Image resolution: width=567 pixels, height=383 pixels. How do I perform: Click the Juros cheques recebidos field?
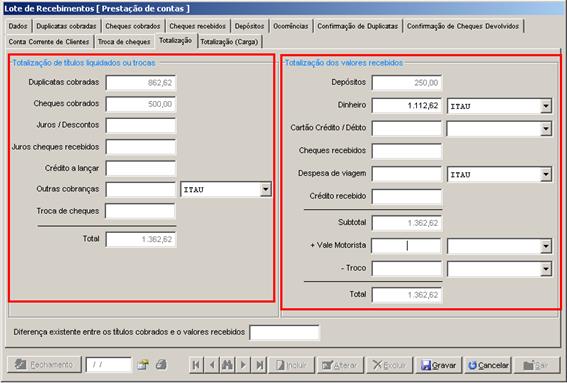pos(141,147)
